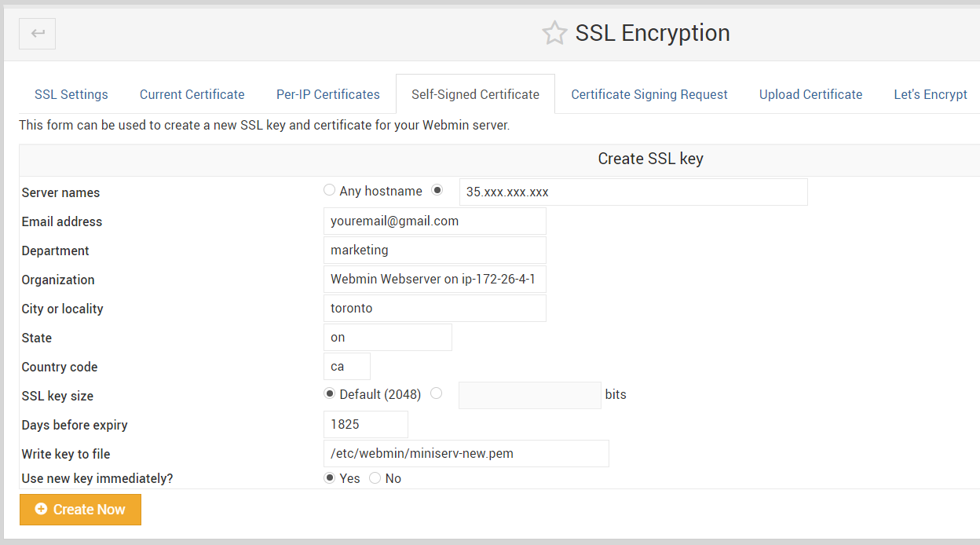The height and width of the screenshot is (545, 980).
Task: Click the Write key to file field
Action: (466, 453)
